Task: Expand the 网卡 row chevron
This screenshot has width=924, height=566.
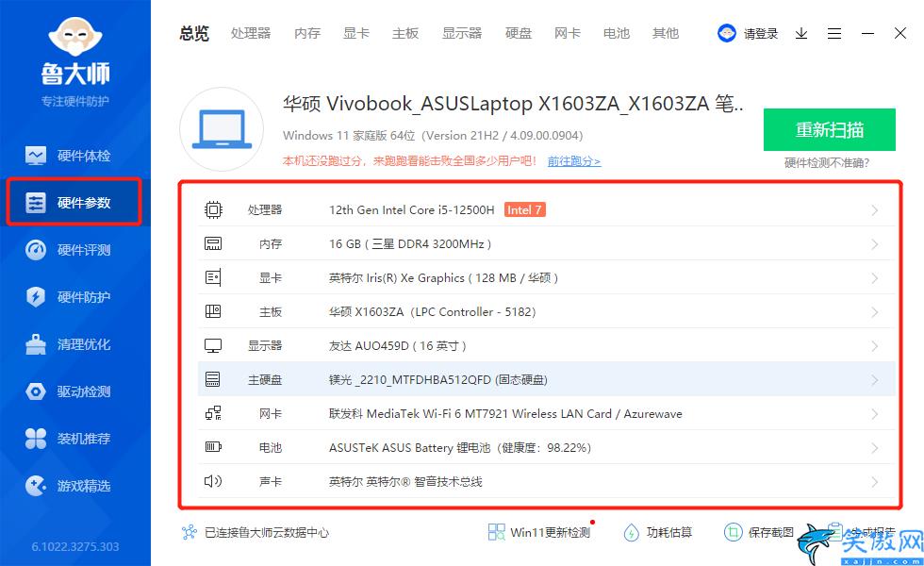Action: [x=875, y=414]
